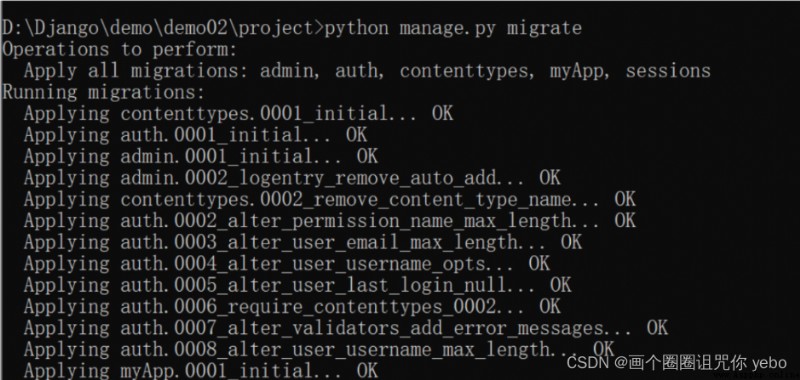Click the auth.0004_alter_user_username_opts line
Image resolution: width=800 pixels, height=380 pixels.
287,264
